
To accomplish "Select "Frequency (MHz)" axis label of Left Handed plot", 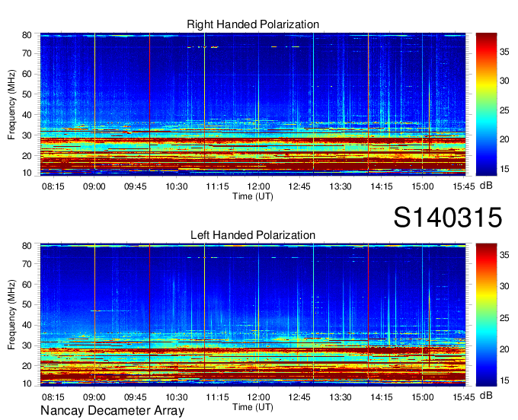I will point(11,315).
